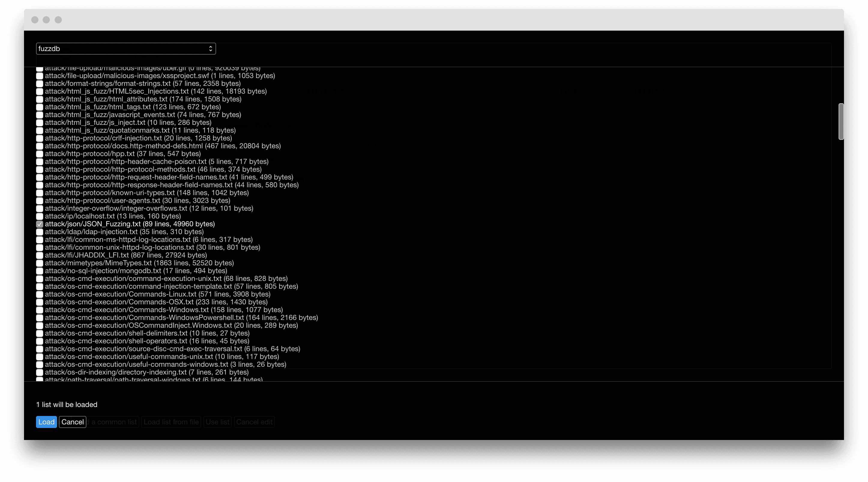Select Commands-Linux.txt checkbox
Viewport: 868px width, 482px height.
tap(39, 294)
